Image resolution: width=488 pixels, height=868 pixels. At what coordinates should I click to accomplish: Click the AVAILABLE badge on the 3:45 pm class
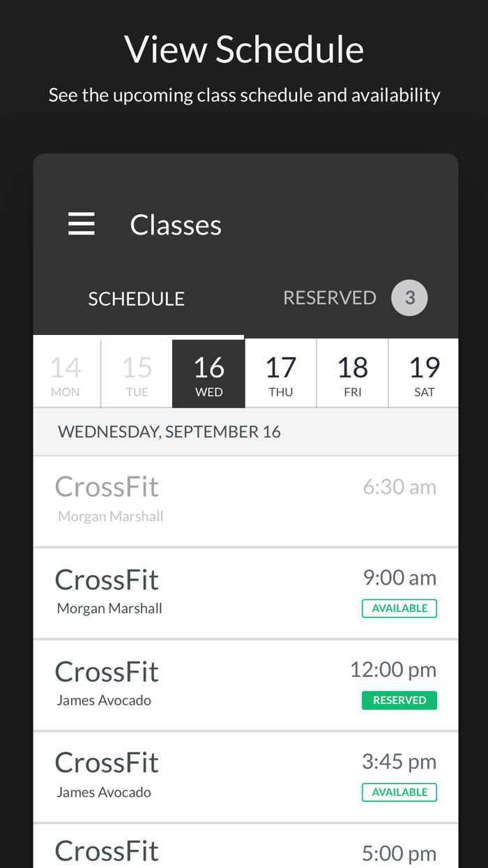(x=399, y=792)
